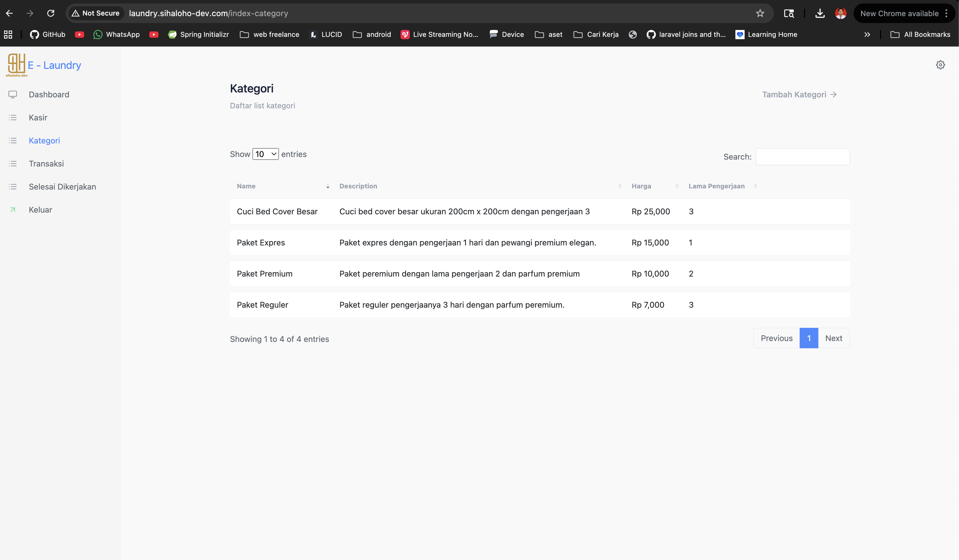Click page 1 pagination button
The width and height of the screenshot is (959, 560).
[809, 338]
